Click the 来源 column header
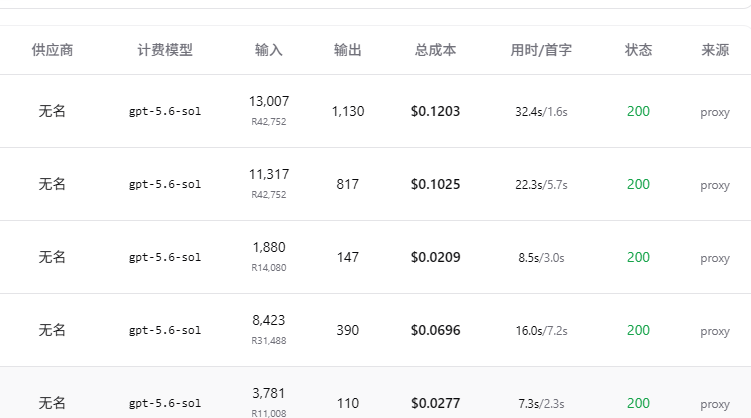 pos(715,50)
